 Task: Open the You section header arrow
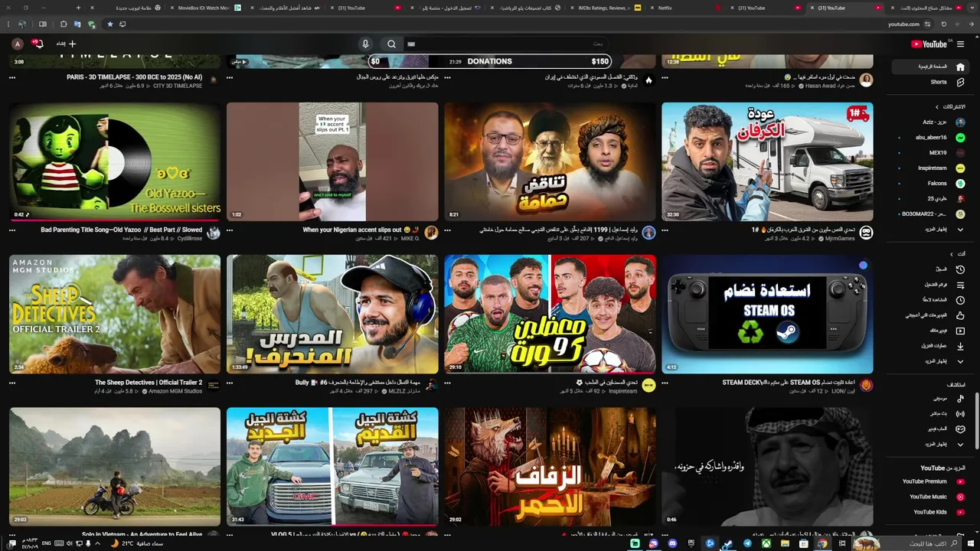click(952, 254)
